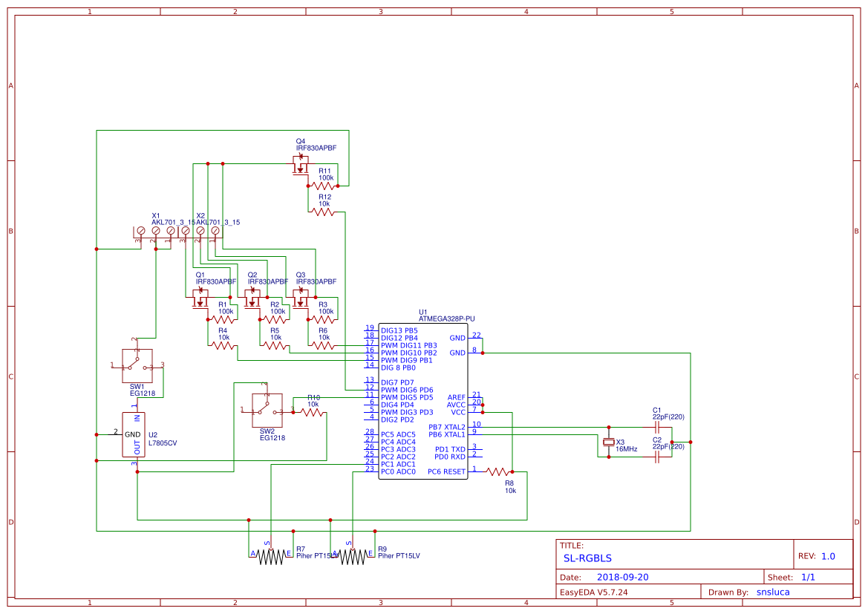Select capacitor C2 22pF
Screen dimensions: 868x614
click(x=657, y=455)
